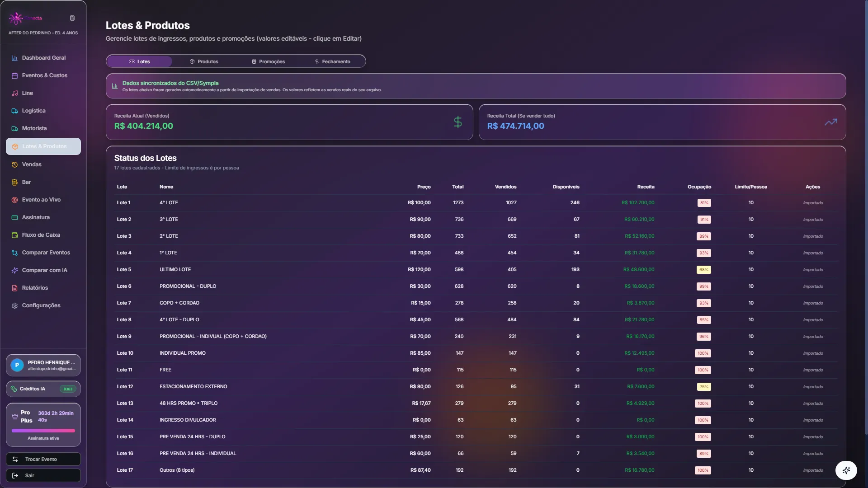This screenshot has width=868, height=488.
Task: Click the Vendas sidebar link
Action: [32, 164]
